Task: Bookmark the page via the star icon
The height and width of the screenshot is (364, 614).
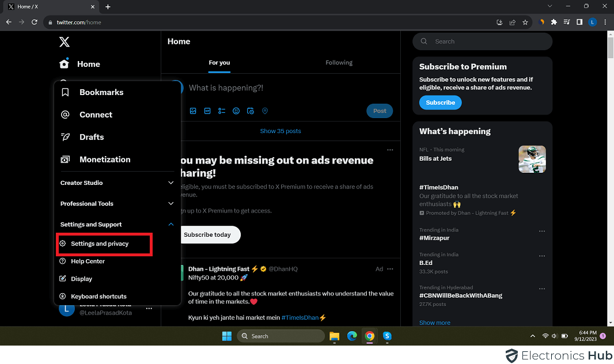Action: 525,22
